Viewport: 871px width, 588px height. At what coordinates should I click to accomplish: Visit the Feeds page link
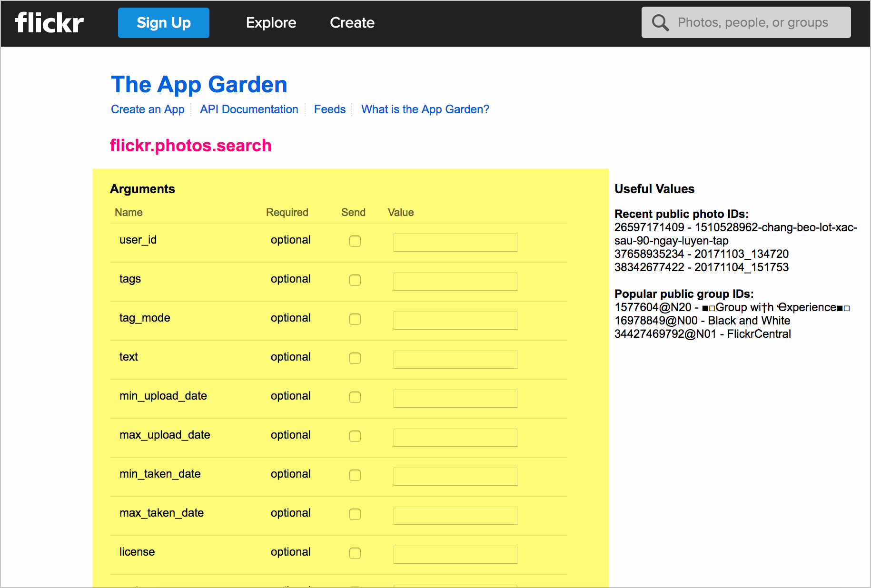click(x=329, y=109)
